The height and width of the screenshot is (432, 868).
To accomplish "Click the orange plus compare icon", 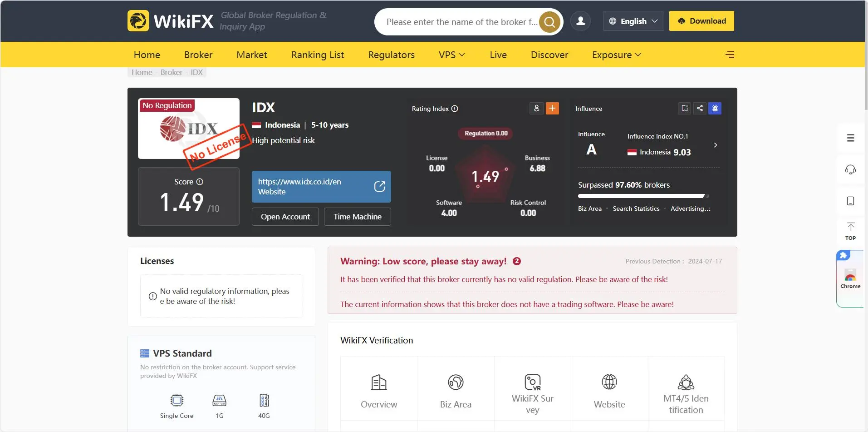I will (552, 108).
